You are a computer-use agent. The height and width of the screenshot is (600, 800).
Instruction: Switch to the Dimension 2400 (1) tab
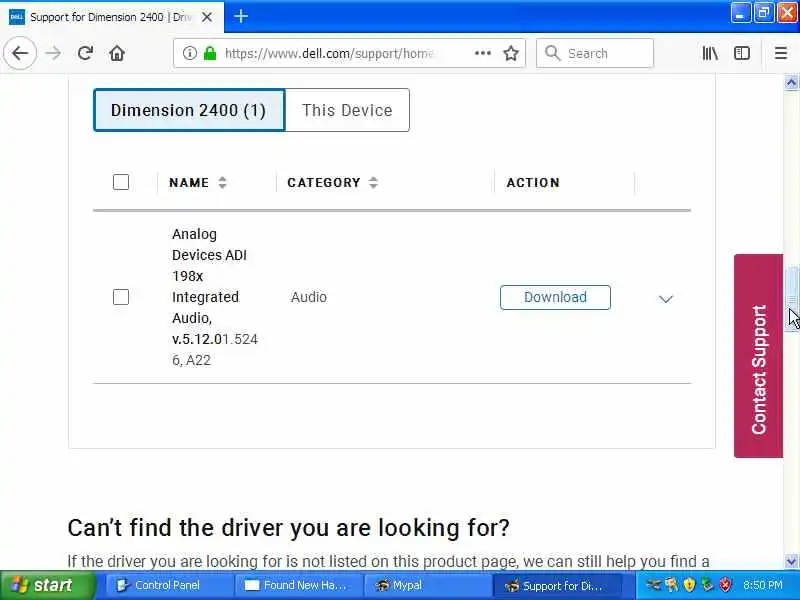pos(189,110)
